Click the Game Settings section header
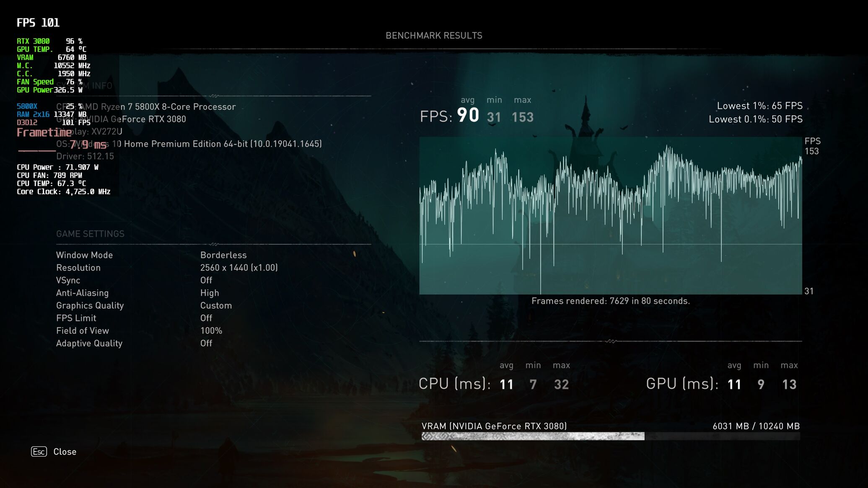The image size is (868, 488). (x=90, y=234)
